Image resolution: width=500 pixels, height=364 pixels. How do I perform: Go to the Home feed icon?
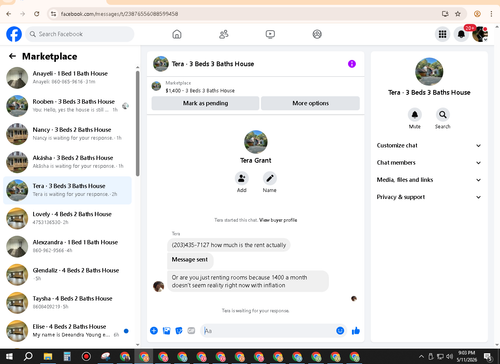click(177, 34)
